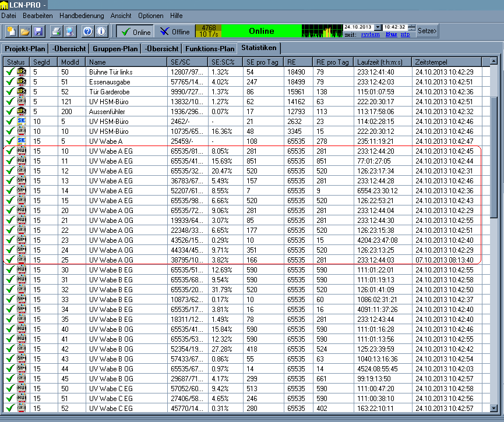The width and height of the screenshot is (504, 422).
Task: Toggle the Offline mode button
Action: 175,32
